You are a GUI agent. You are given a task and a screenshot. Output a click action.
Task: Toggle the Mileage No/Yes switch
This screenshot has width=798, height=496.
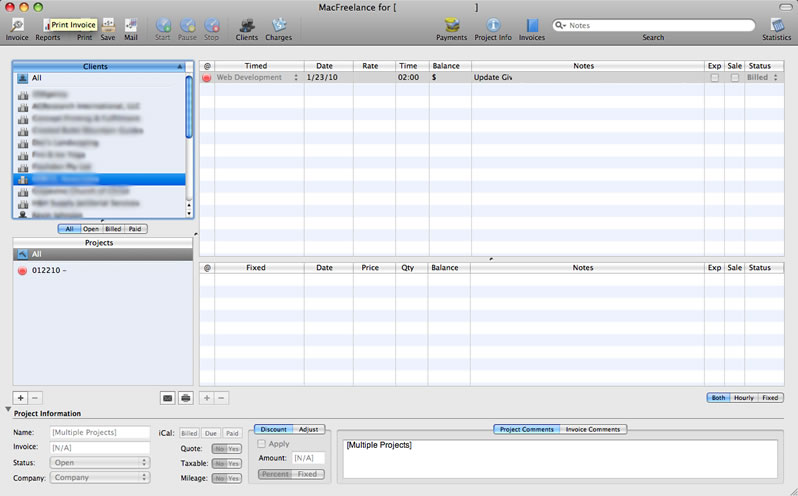226,478
